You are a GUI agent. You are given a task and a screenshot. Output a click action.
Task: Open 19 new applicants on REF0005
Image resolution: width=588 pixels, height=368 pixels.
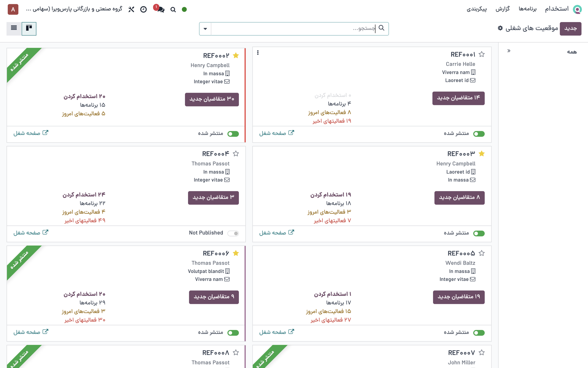click(x=459, y=297)
